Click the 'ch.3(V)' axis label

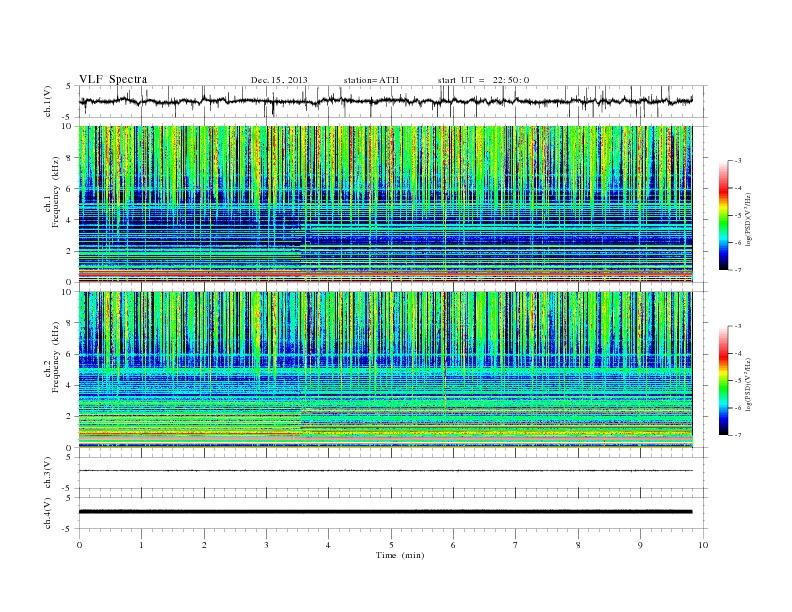[x=48, y=473]
